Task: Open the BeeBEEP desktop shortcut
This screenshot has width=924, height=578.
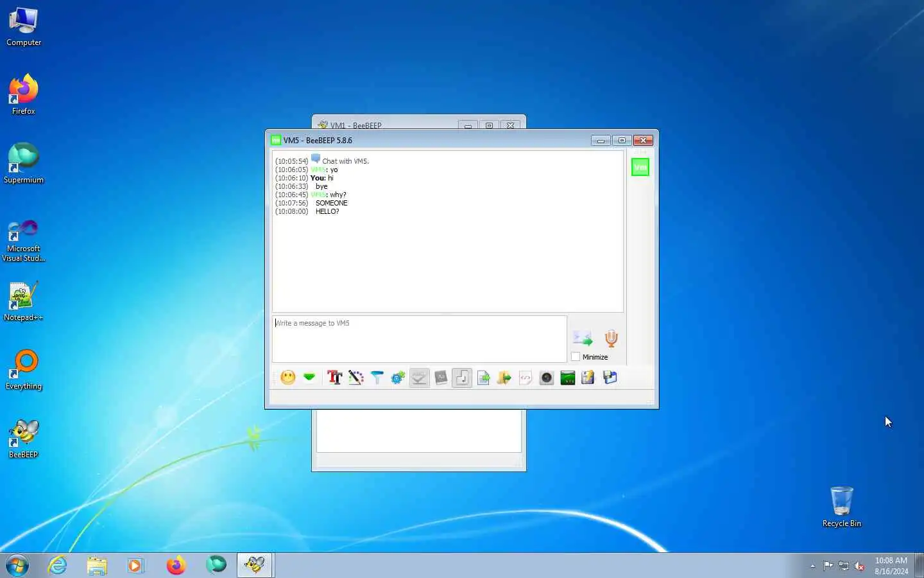Action: [24, 439]
